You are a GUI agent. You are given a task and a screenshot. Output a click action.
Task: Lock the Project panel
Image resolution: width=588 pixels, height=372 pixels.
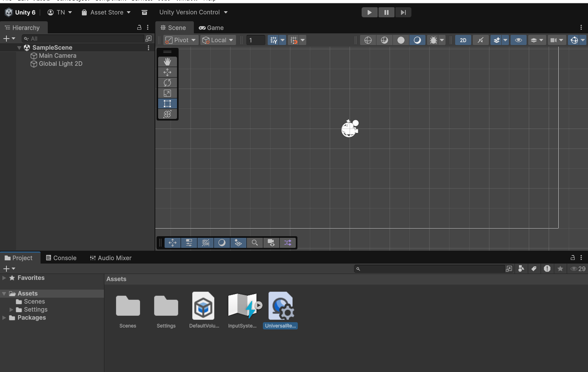tap(573, 258)
